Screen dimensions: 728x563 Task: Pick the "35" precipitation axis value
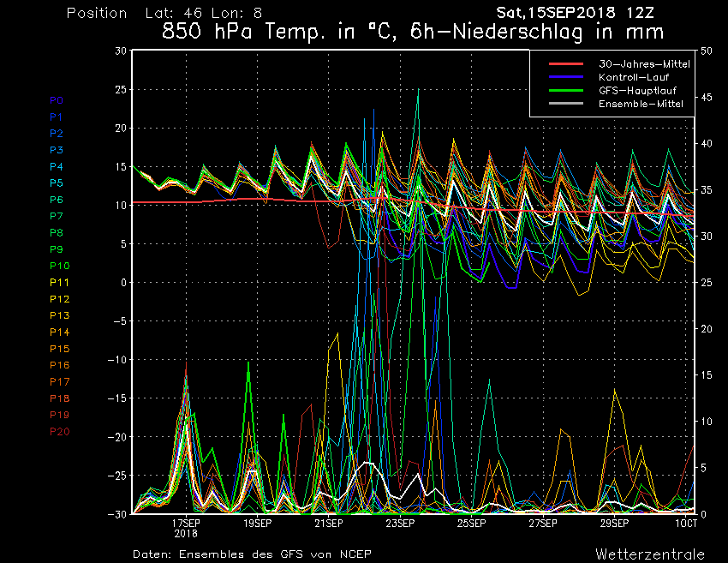[707, 190]
